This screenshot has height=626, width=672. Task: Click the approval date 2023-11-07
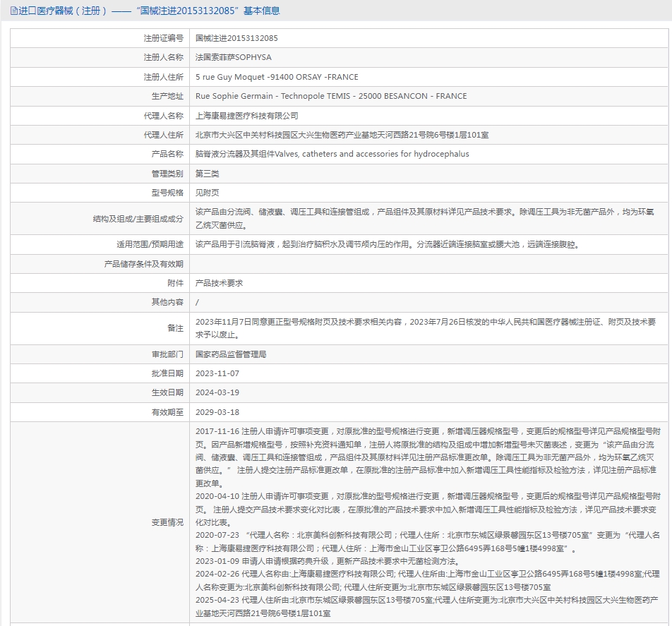(x=217, y=373)
